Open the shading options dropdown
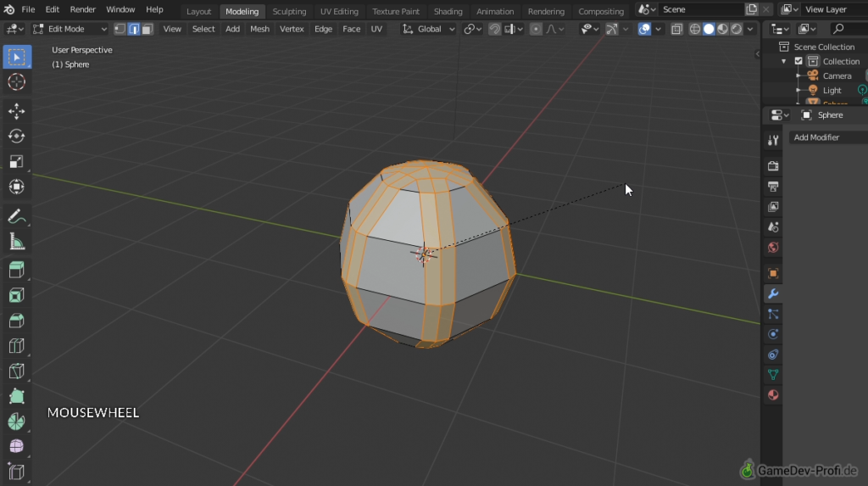 750,29
